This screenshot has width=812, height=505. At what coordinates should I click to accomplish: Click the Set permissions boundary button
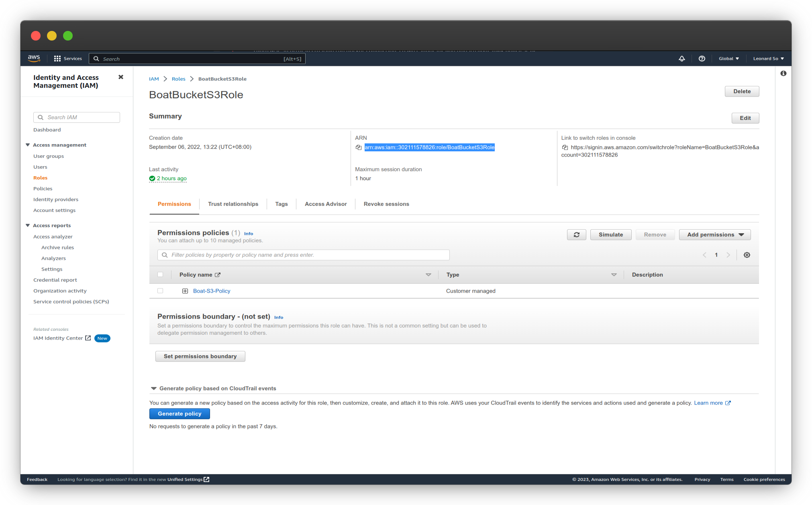(x=200, y=356)
